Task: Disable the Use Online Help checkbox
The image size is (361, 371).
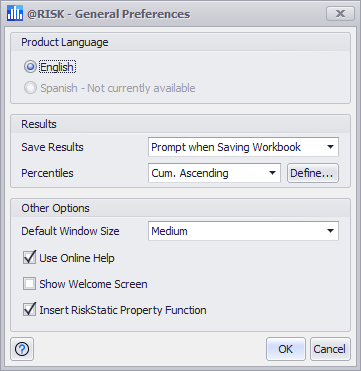Action: point(29,258)
